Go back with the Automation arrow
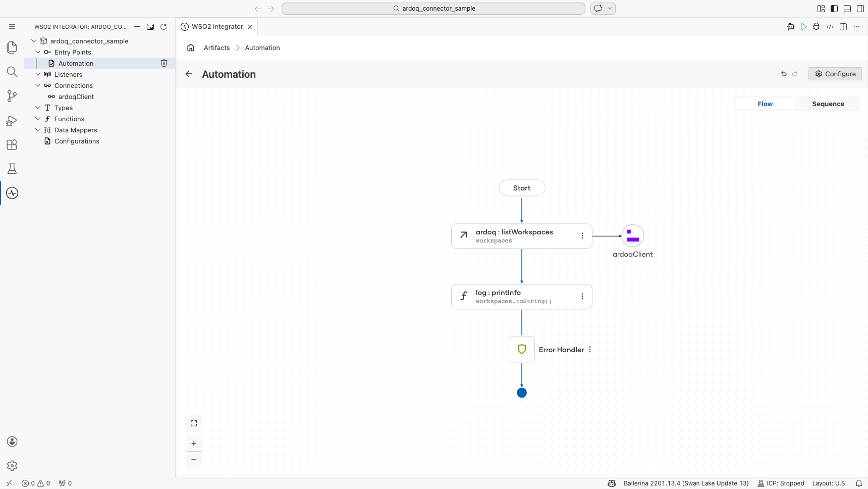Screen dimensions: 868x489 pyautogui.click(x=189, y=74)
